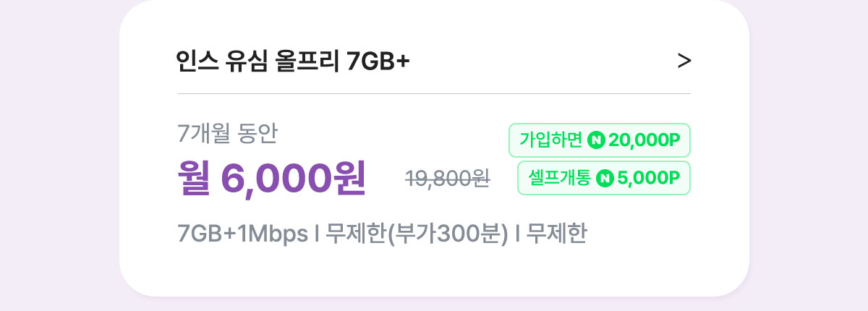Click the 5,000P point amount text
The width and height of the screenshot is (868, 311).
(x=649, y=178)
